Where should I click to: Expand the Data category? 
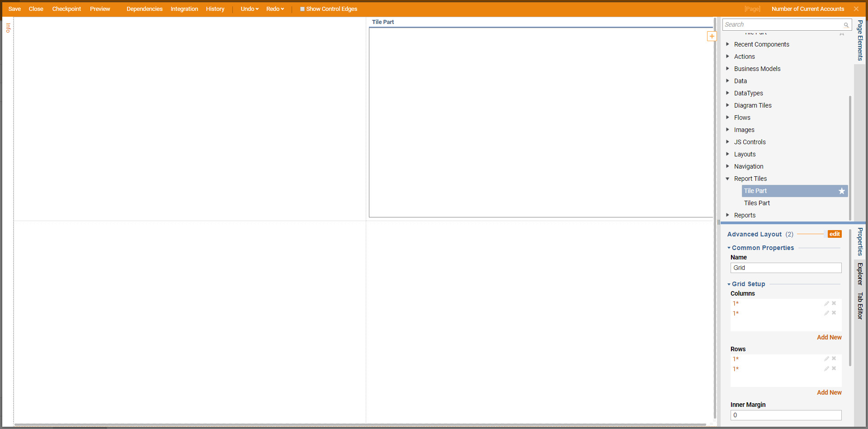tap(727, 81)
